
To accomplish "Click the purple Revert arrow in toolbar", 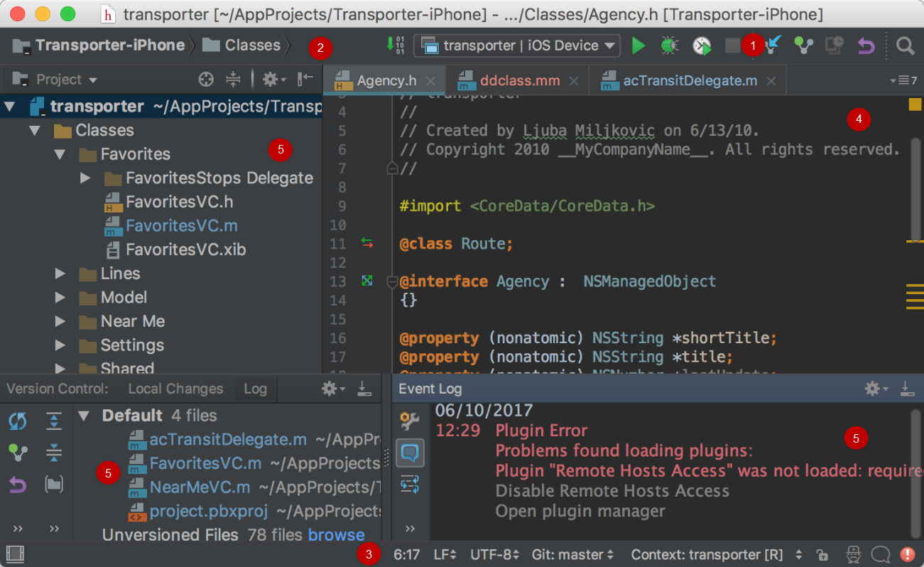I will [865, 46].
